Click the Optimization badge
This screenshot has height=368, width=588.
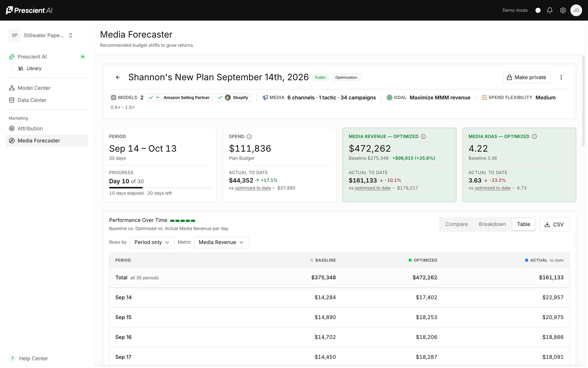(346, 77)
